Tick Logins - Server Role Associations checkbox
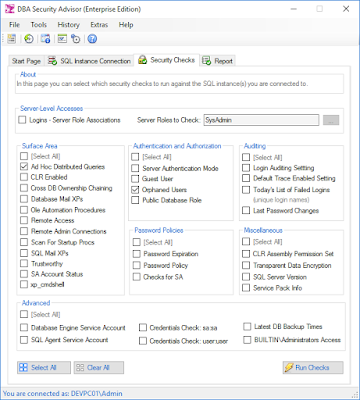This screenshot has height=400, width=360. pos(22,120)
